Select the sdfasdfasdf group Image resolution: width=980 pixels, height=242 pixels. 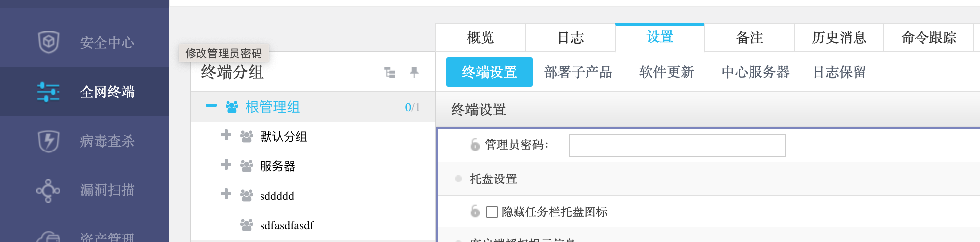(x=286, y=225)
